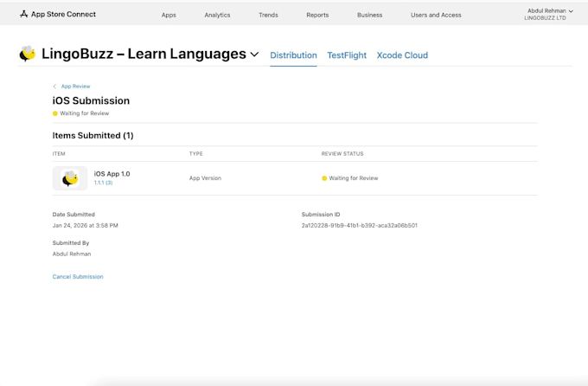Click the date Jan 24, 2026 at 3:58 PM
588x386 pixels.
[x=86, y=226]
